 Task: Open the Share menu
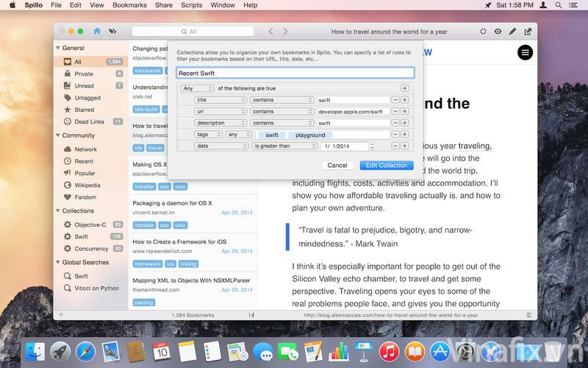[x=164, y=5]
